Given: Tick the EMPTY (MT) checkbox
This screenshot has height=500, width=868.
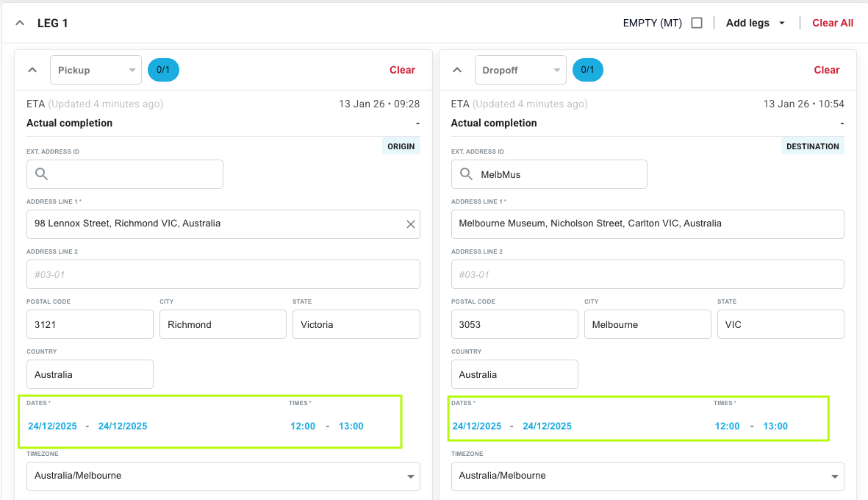Looking at the screenshot, I should coord(697,23).
